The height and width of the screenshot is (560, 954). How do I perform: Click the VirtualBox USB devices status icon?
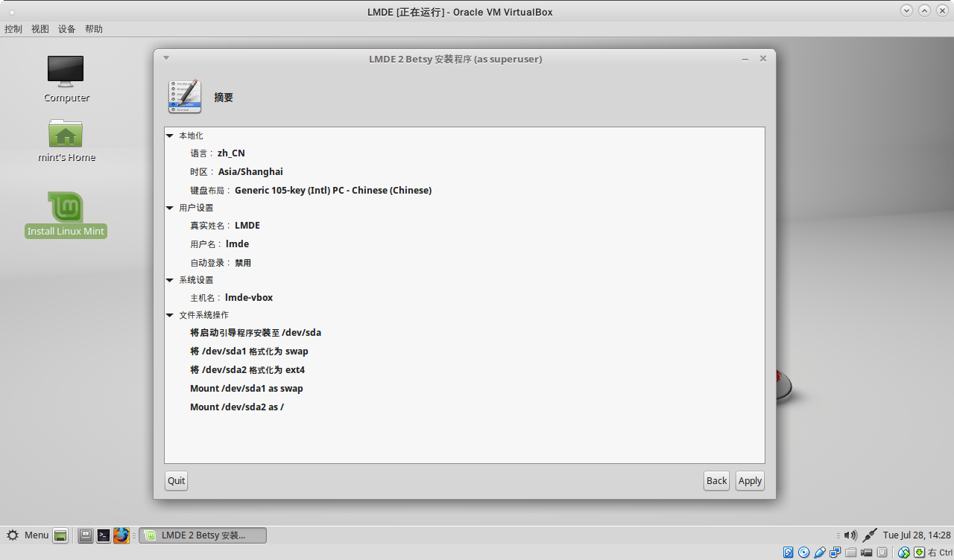click(820, 553)
